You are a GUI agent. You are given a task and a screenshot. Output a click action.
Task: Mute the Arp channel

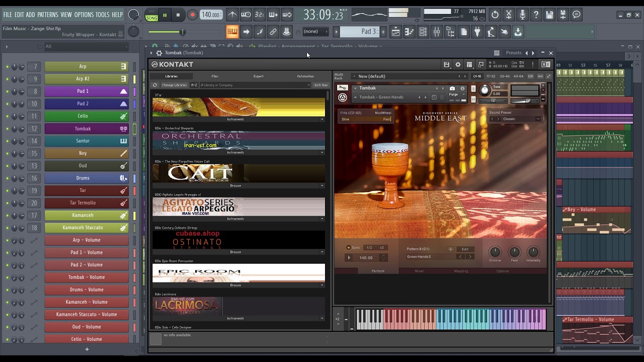(x=7, y=66)
